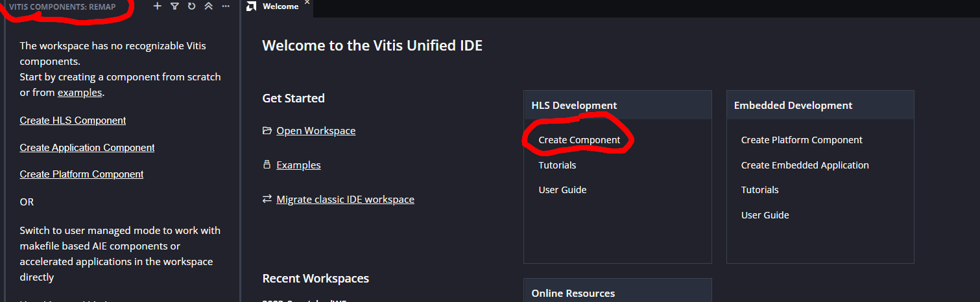Close the Welcome tab
Viewport: 980px width, 302px height.
(x=307, y=3)
